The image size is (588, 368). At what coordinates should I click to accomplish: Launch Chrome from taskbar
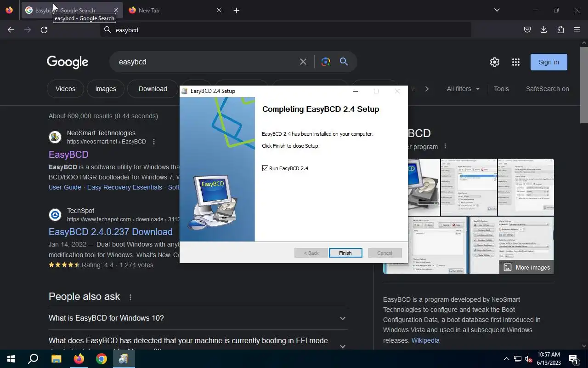(102, 359)
